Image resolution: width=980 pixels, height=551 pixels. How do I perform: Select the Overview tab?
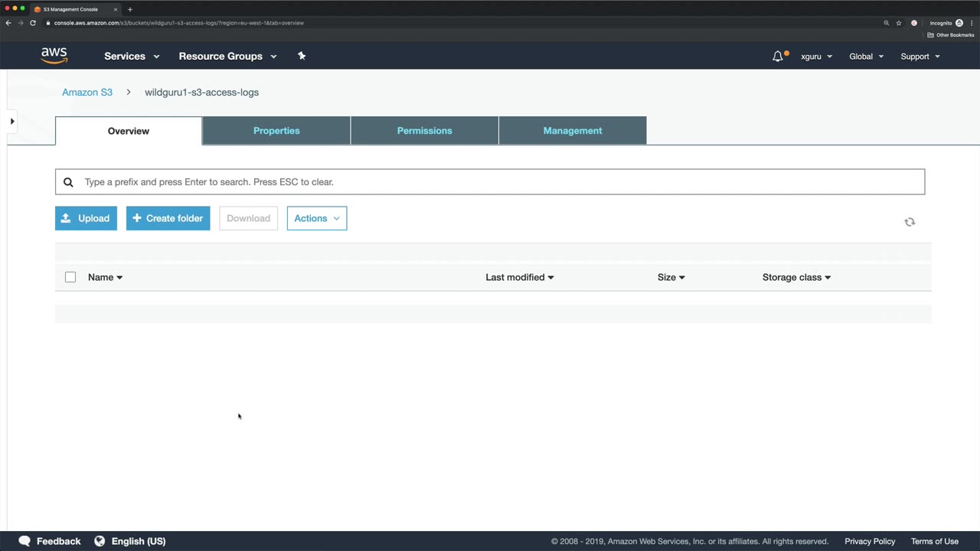[129, 131]
